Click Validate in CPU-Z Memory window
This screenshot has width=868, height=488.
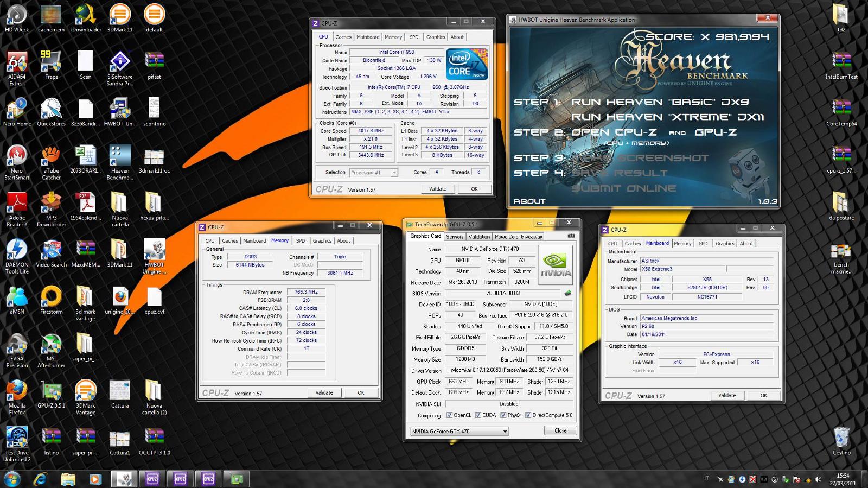pos(324,392)
